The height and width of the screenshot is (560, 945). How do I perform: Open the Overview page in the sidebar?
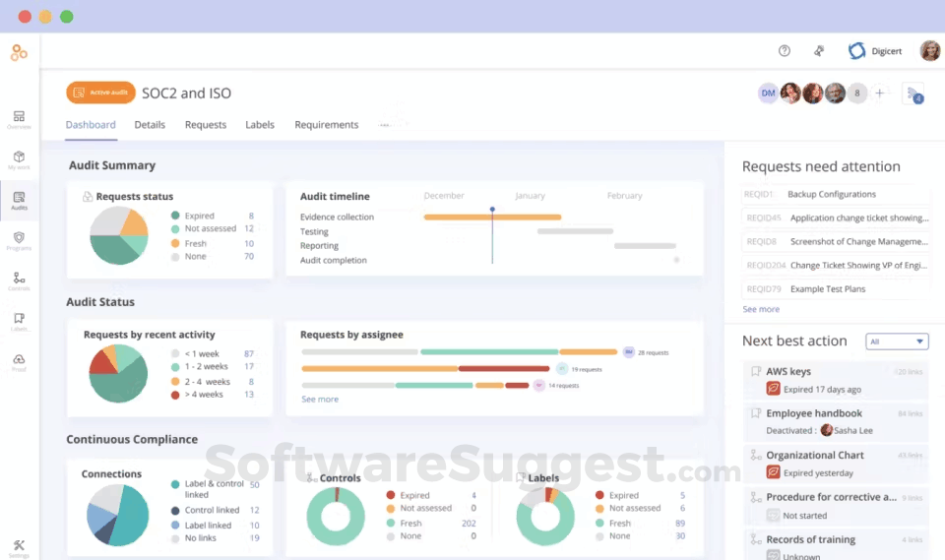pyautogui.click(x=19, y=119)
